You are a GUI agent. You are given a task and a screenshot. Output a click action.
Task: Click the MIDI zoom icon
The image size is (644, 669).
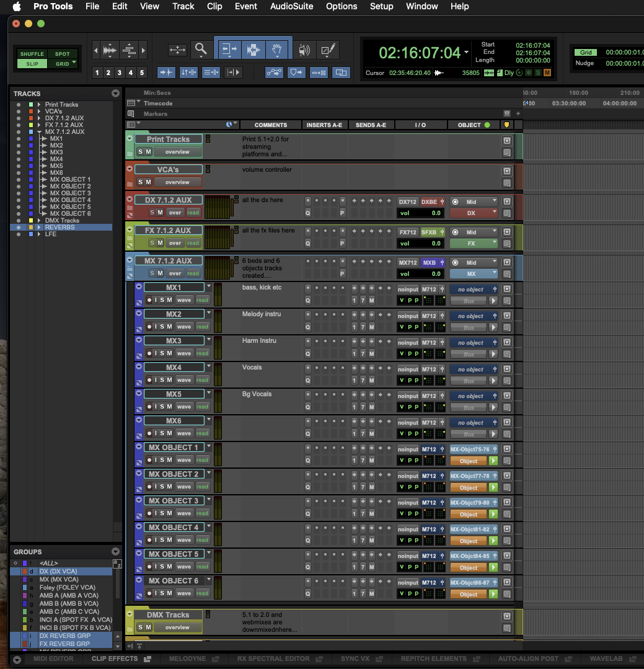click(x=129, y=50)
